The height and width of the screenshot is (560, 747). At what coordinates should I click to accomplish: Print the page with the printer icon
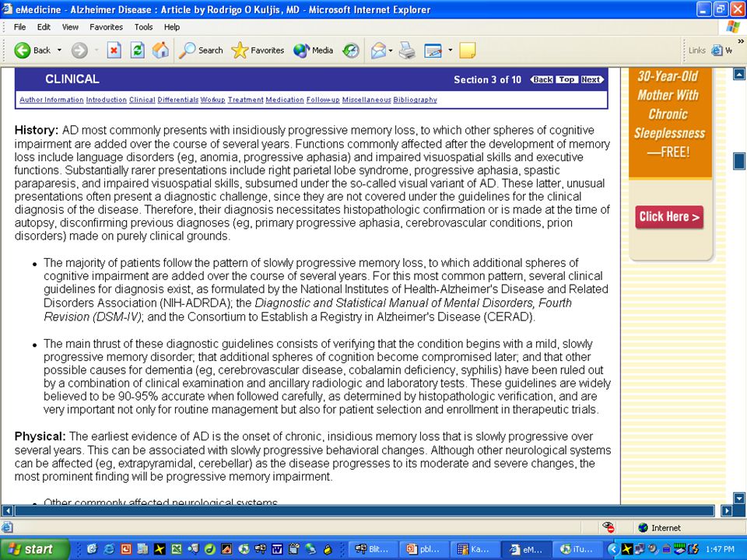tap(407, 50)
